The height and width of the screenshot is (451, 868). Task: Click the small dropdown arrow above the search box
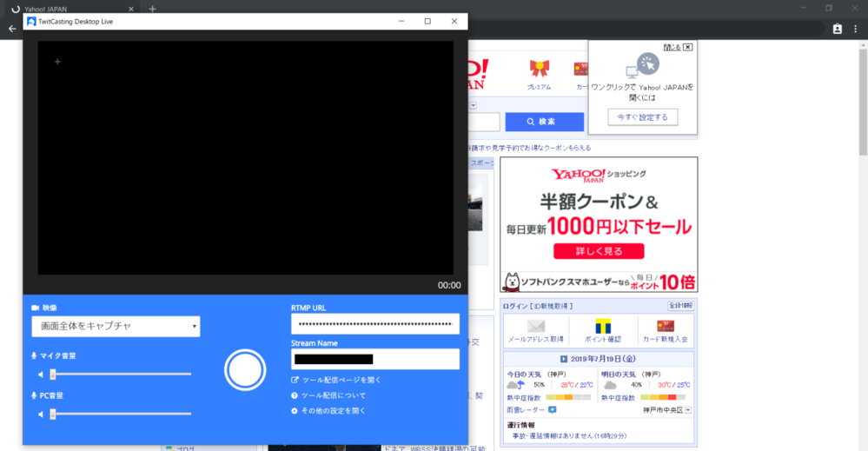[x=474, y=106]
